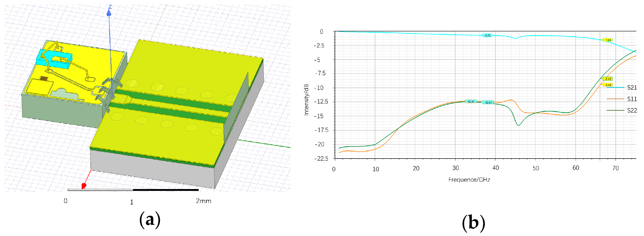Click the Intensity/dB axis title

(x=306, y=100)
